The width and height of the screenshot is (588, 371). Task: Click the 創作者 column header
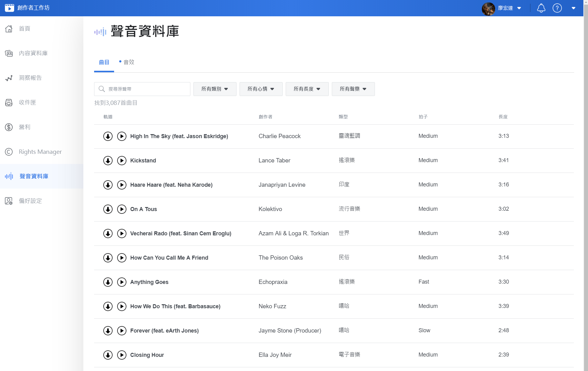click(x=265, y=117)
